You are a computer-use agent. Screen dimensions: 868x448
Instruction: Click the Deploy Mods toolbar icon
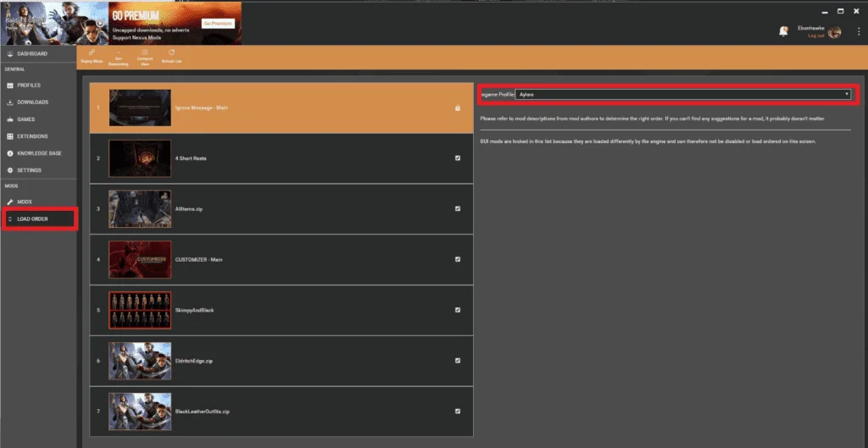91,56
